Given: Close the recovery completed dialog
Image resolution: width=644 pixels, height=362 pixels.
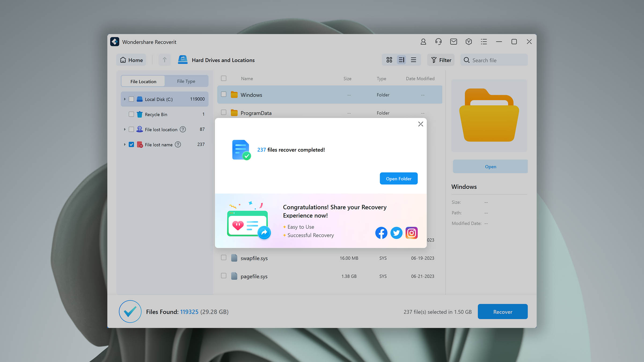Looking at the screenshot, I should point(420,124).
